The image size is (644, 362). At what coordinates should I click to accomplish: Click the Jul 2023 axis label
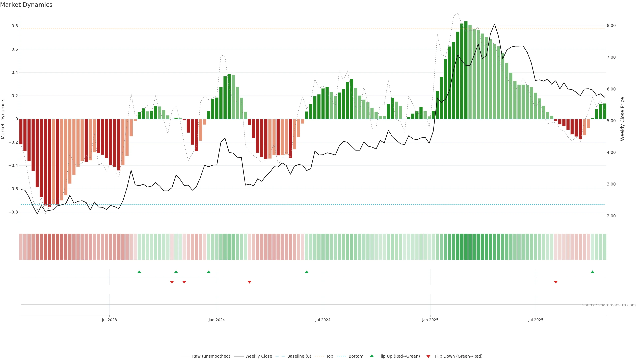pyautogui.click(x=109, y=320)
